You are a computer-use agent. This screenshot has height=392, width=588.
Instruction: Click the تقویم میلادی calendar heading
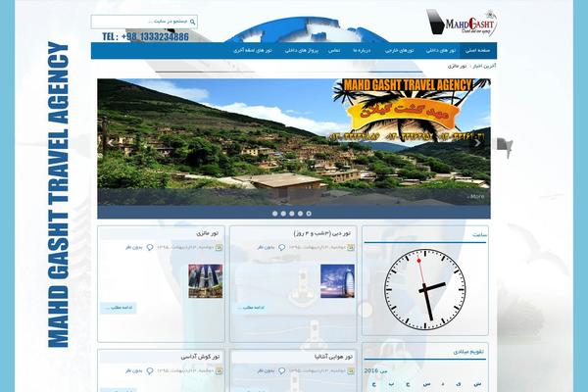click(x=468, y=352)
